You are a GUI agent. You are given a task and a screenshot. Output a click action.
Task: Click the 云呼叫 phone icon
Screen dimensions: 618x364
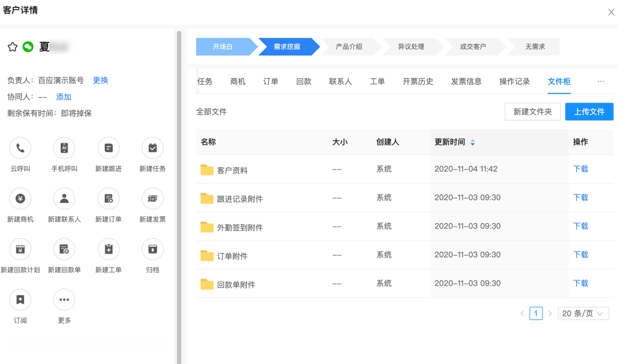(20, 148)
